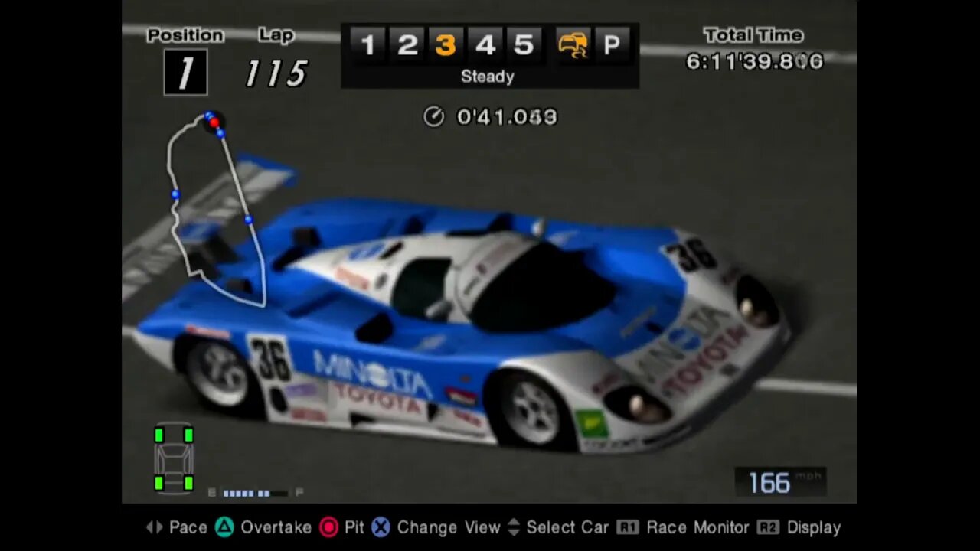Screen dimensions: 980x551
Task: Click the Overtake label
Action: 276,527
